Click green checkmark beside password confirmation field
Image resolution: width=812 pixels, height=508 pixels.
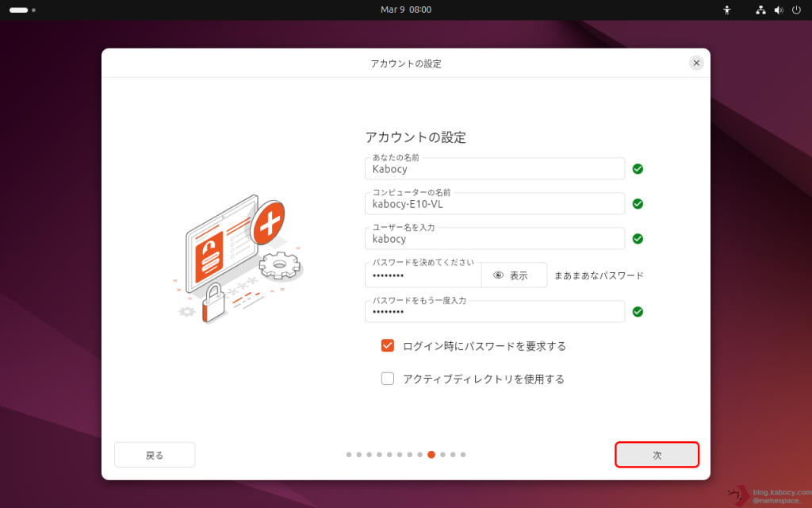pos(638,312)
